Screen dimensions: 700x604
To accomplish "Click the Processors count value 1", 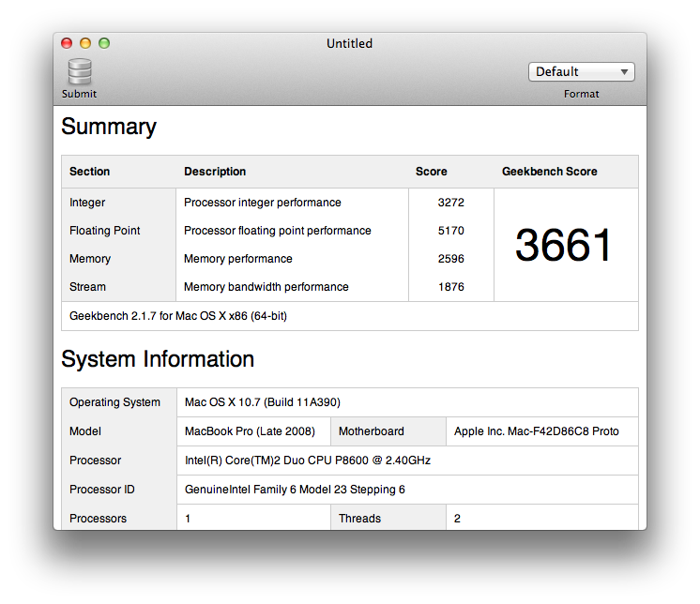I will pos(188,519).
